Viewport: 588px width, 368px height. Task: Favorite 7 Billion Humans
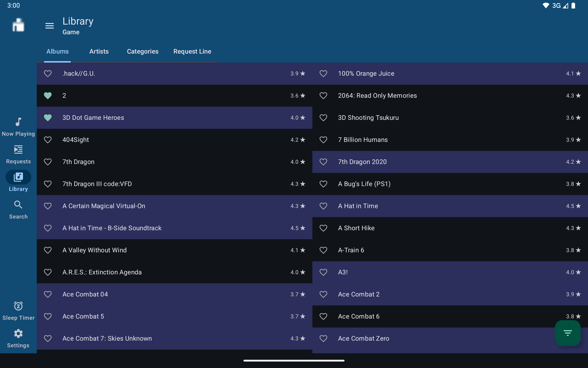point(323,140)
